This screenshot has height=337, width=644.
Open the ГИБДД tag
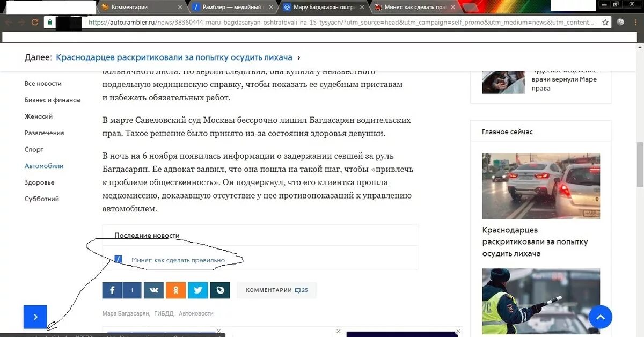click(164, 313)
